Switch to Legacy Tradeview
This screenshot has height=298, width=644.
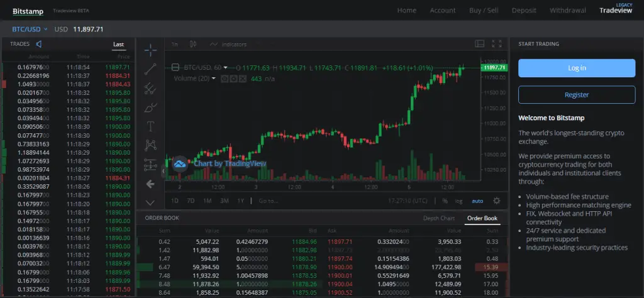click(x=616, y=9)
